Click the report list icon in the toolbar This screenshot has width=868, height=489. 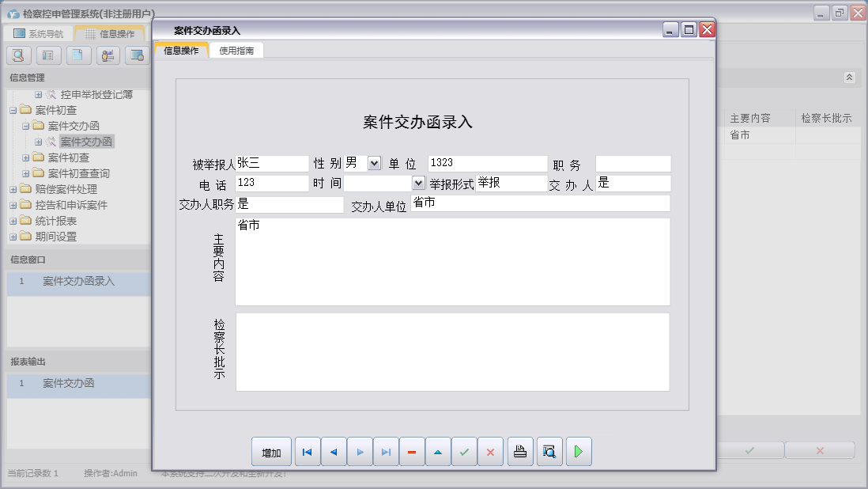[x=47, y=55]
